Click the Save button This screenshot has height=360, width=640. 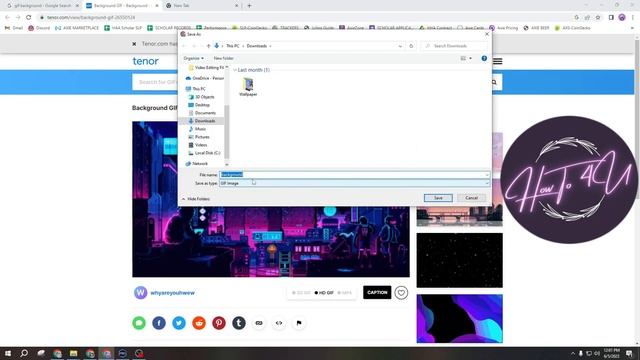(x=438, y=198)
